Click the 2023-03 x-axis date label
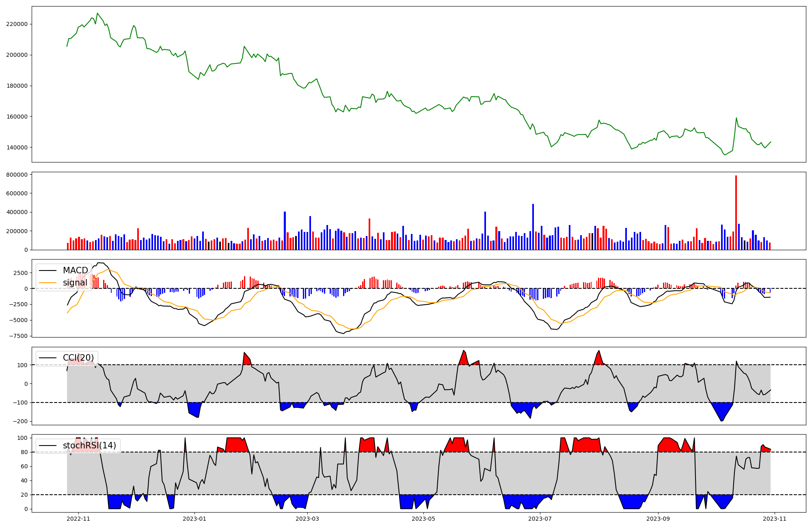 point(307,519)
